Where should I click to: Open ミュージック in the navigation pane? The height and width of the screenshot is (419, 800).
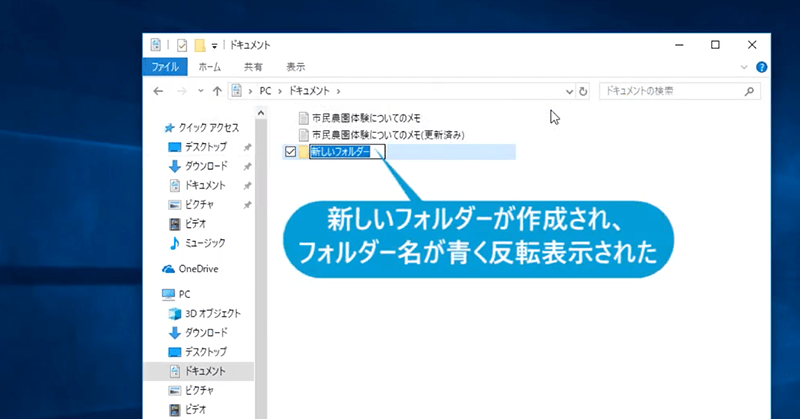(205, 243)
